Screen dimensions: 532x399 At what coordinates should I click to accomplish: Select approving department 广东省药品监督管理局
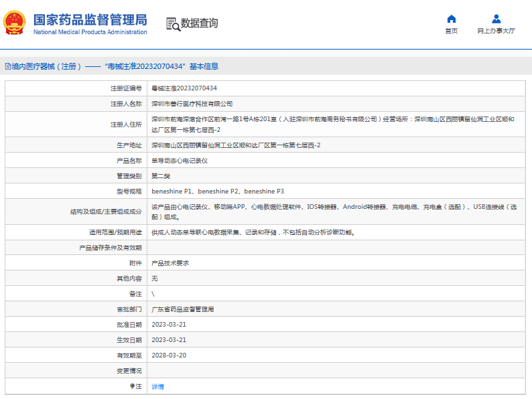(182, 309)
